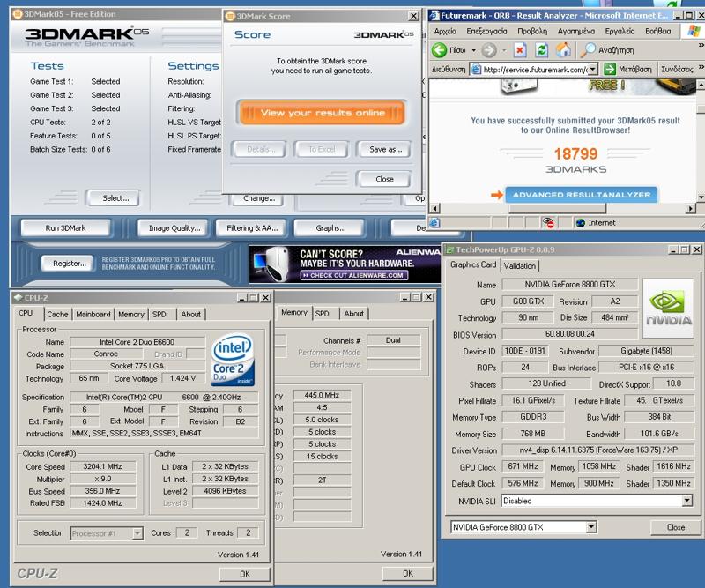
Task: Click the Μετάβαση text next to the Go arrow
Action: coord(634,70)
